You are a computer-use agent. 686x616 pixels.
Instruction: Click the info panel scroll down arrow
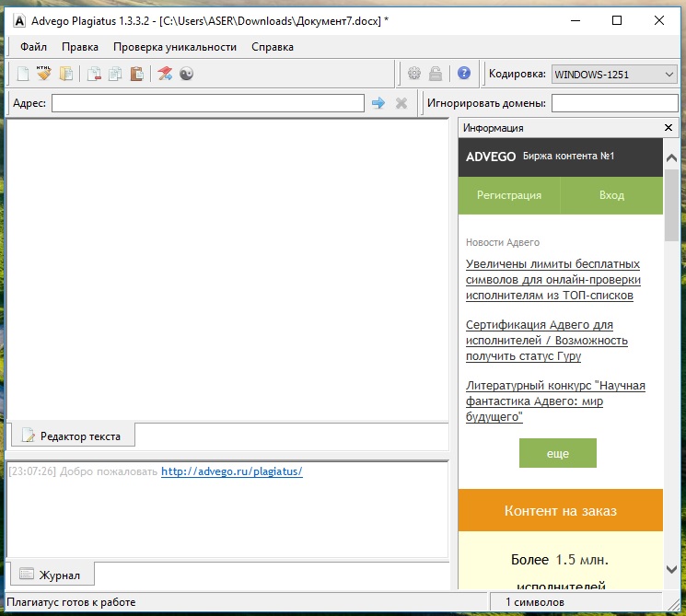coord(671,569)
